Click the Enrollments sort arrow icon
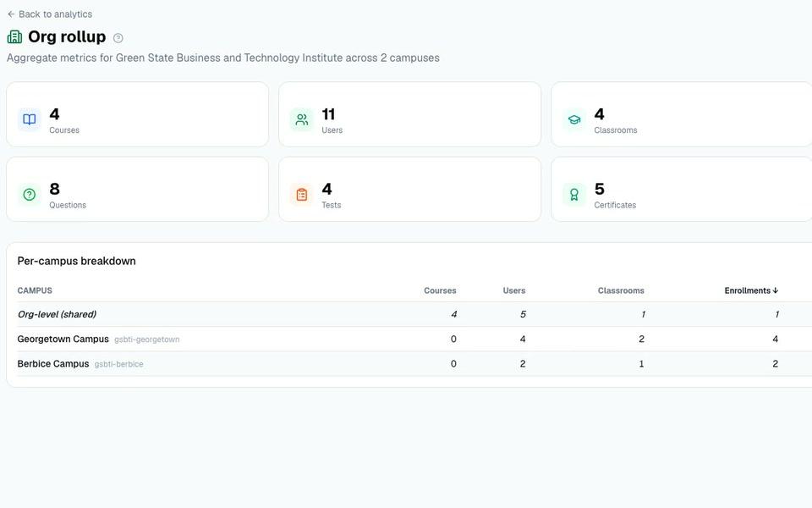 pos(776,290)
